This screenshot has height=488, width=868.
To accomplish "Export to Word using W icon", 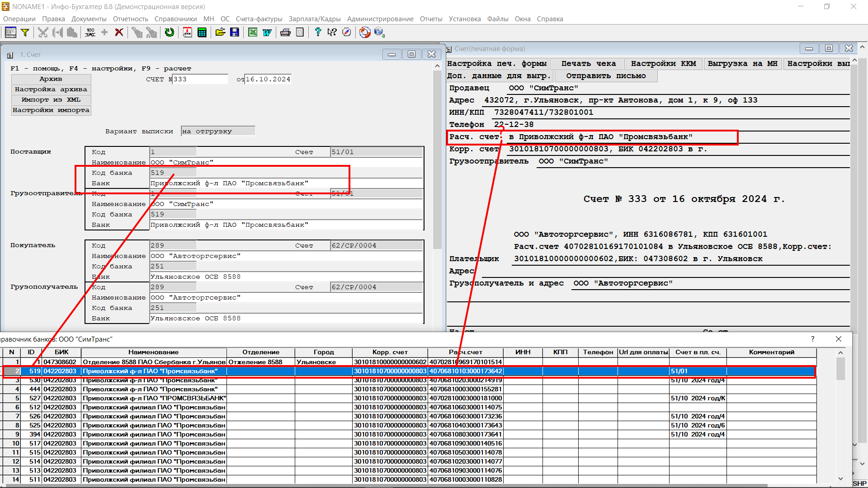I will pos(267,32).
